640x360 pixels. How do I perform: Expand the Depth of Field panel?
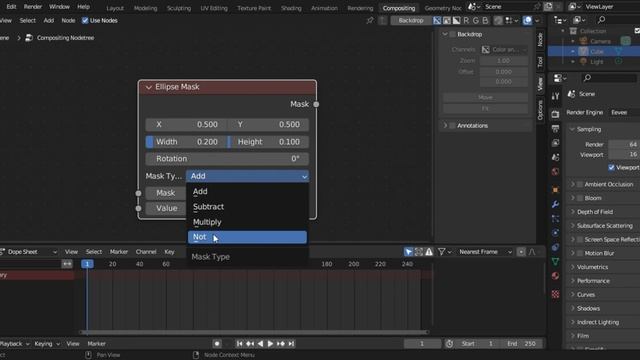coord(573,212)
